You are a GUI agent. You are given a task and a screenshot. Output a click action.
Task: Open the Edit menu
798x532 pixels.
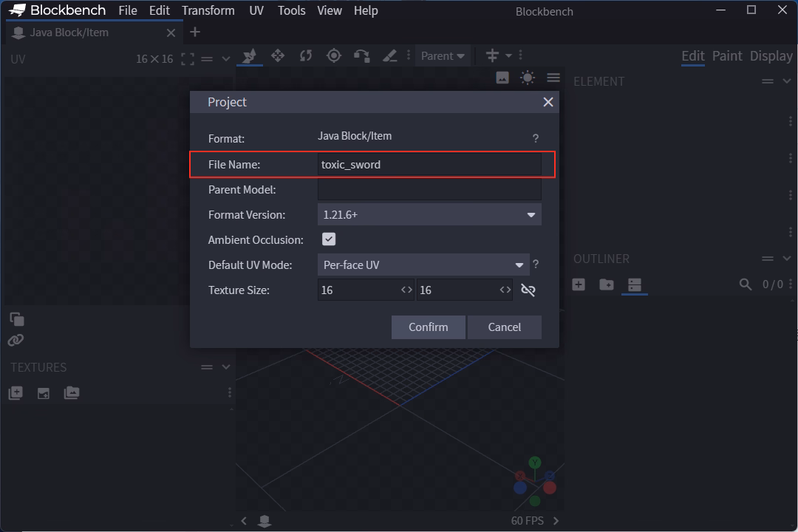160,10
